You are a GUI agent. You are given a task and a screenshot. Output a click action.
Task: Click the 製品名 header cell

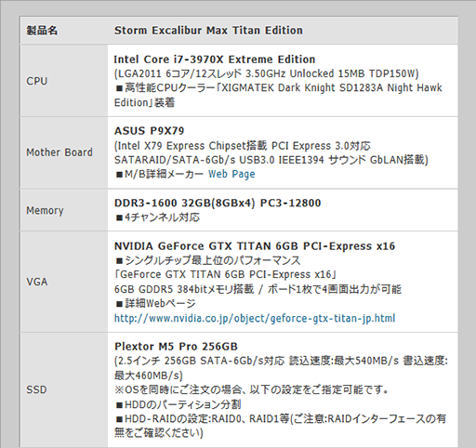tap(42, 31)
